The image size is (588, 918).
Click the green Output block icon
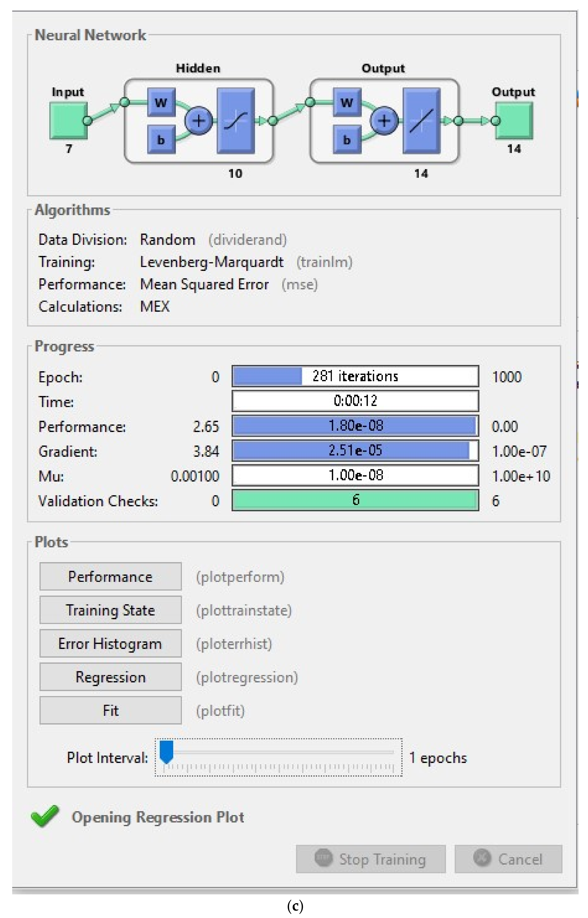pyautogui.click(x=514, y=120)
